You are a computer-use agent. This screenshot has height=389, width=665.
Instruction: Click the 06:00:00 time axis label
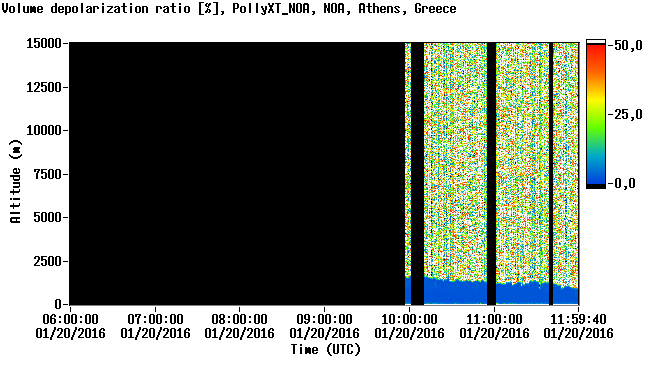pyautogui.click(x=70, y=319)
